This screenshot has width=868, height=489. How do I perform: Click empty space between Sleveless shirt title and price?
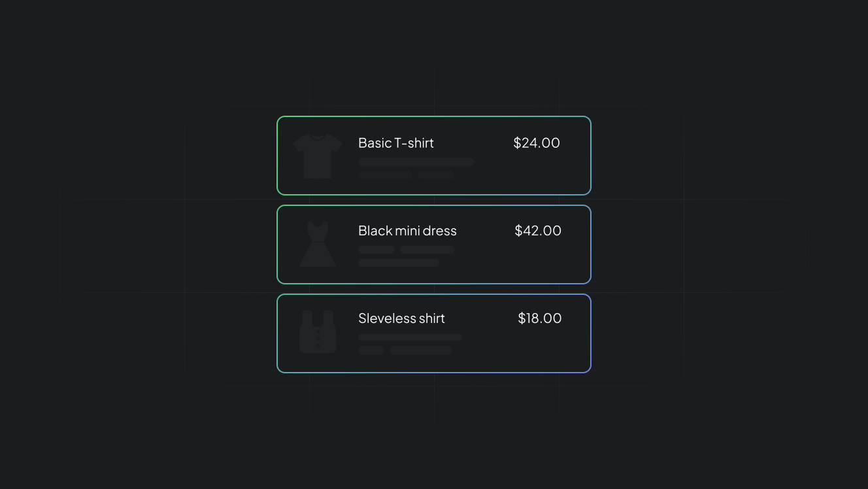[x=482, y=318]
